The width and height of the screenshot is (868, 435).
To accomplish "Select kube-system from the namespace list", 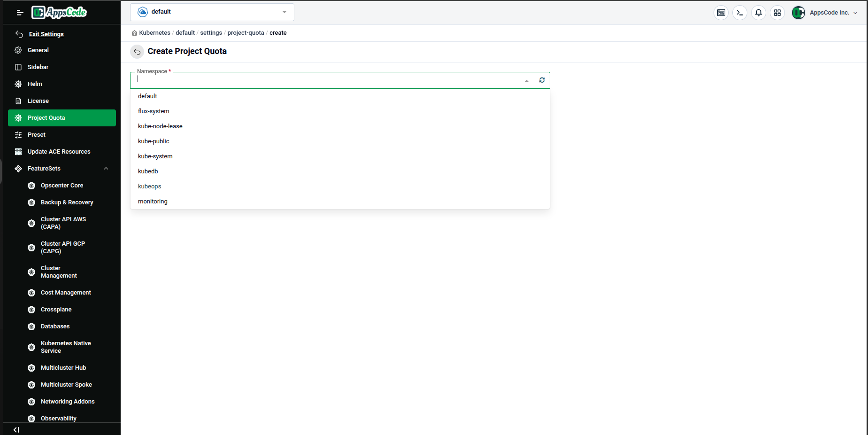I will (155, 156).
